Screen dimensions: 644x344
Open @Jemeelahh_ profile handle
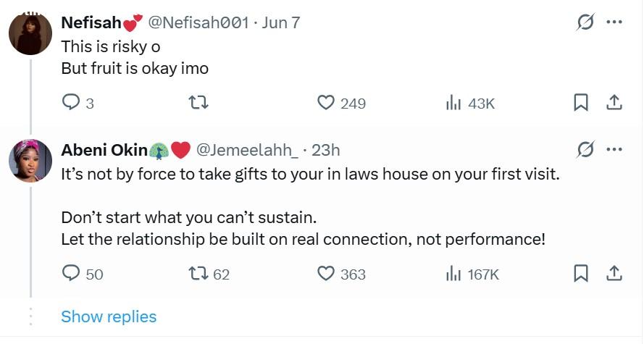(247, 150)
